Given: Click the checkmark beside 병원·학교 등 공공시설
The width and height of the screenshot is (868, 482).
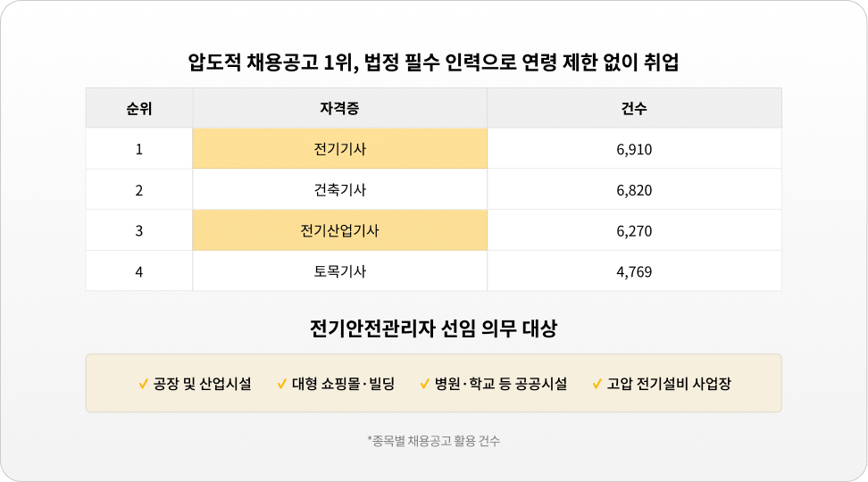Looking at the screenshot, I should 424,385.
